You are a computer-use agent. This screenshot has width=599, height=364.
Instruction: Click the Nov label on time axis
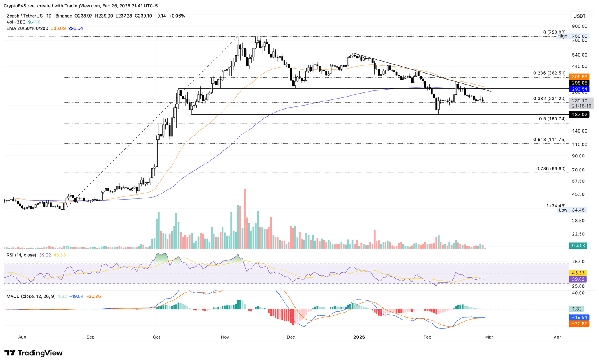click(225, 337)
